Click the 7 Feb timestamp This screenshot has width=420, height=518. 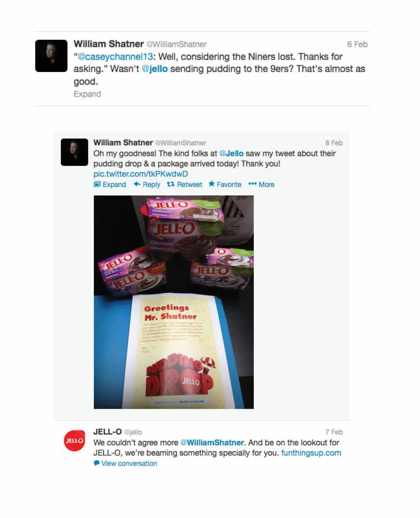pos(334,432)
